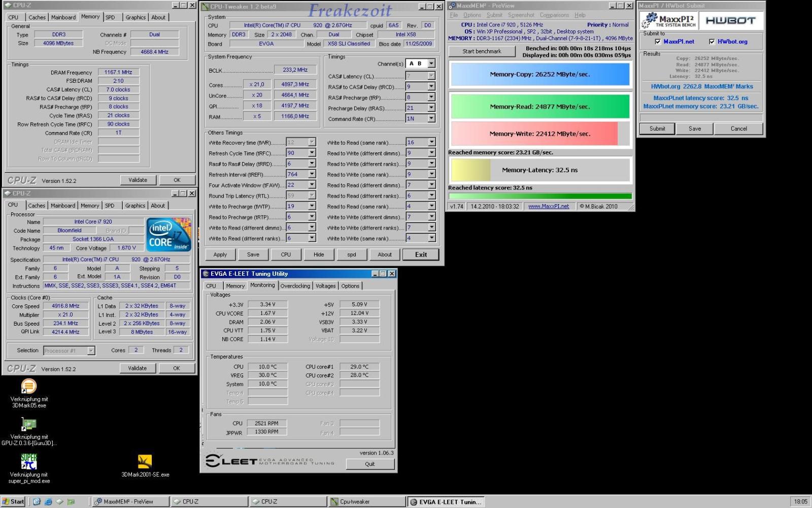The width and height of the screenshot is (812, 508).
Task: Switch to the Cpu-tweaker taskbar button
Action: click(x=366, y=501)
